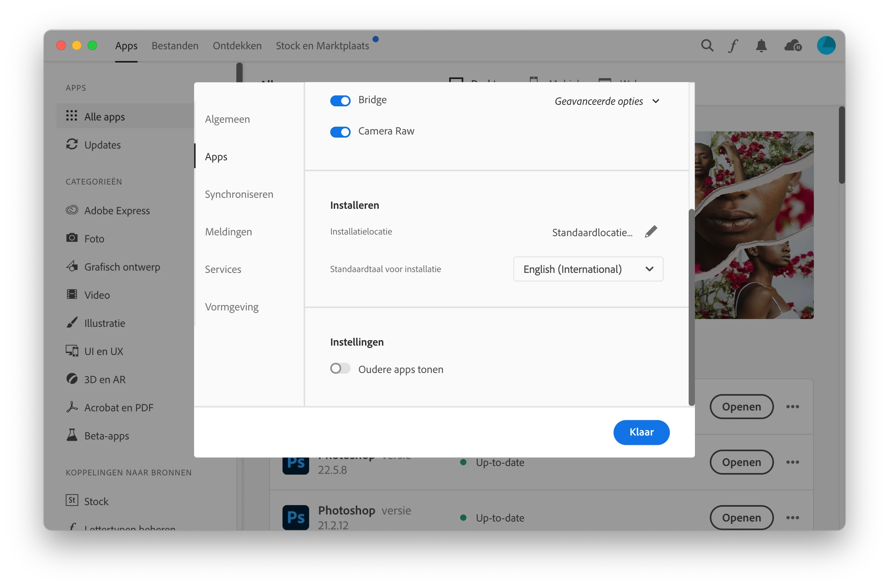Select the Adobe Express category icon
The width and height of the screenshot is (889, 588).
pos(72,210)
